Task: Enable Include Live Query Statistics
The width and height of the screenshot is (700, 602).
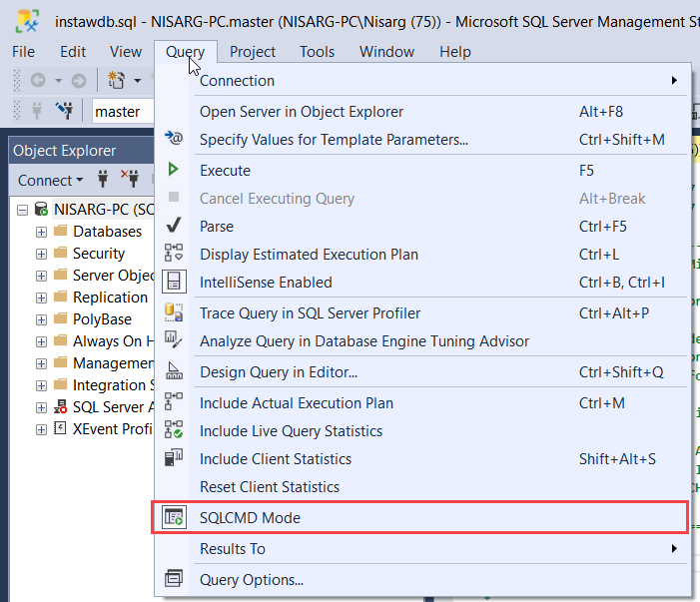Action: click(291, 431)
